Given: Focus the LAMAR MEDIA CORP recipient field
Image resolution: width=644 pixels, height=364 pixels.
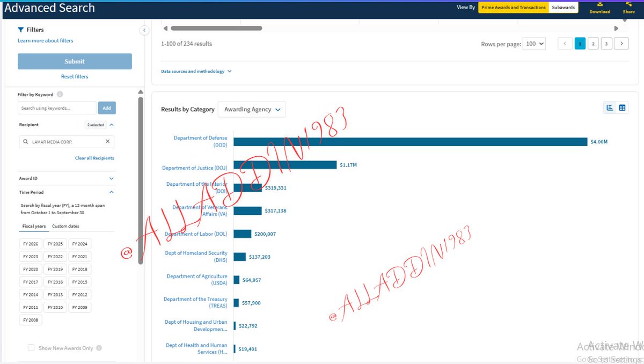Looking at the screenshot, I should click(66, 142).
